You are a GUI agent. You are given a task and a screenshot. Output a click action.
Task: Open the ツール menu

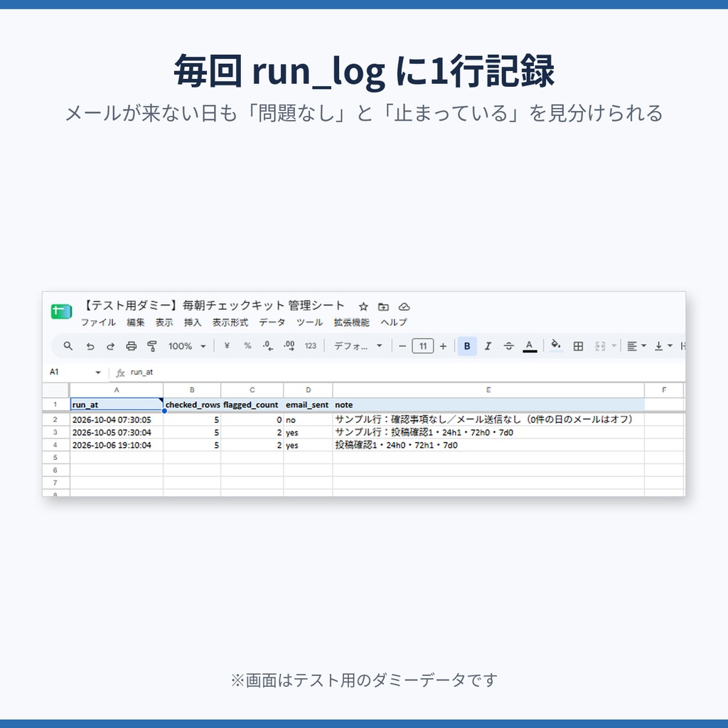click(x=310, y=322)
